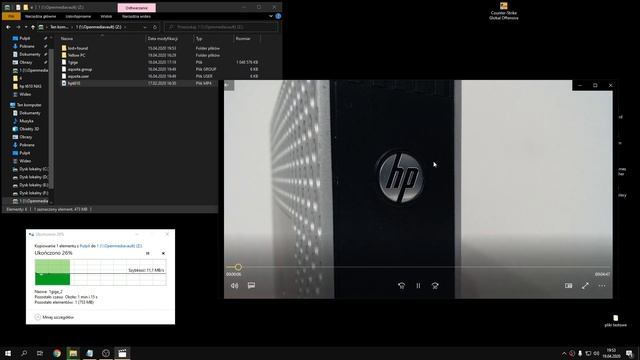Switch to the Narzędzia główne ribbon tab
The height and width of the screenshot is (360, 640).
pos(40,16)
